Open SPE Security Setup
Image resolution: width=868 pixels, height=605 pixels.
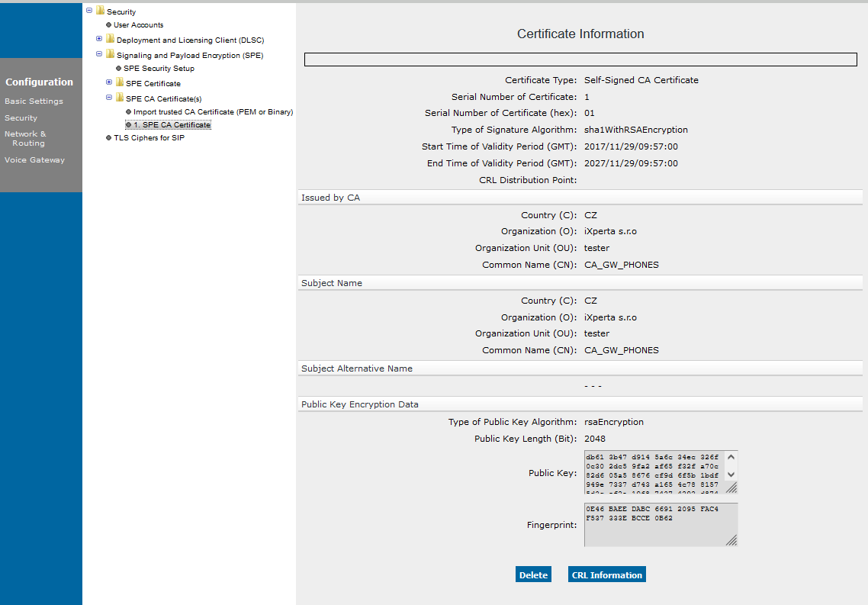(x=159, y=69)
